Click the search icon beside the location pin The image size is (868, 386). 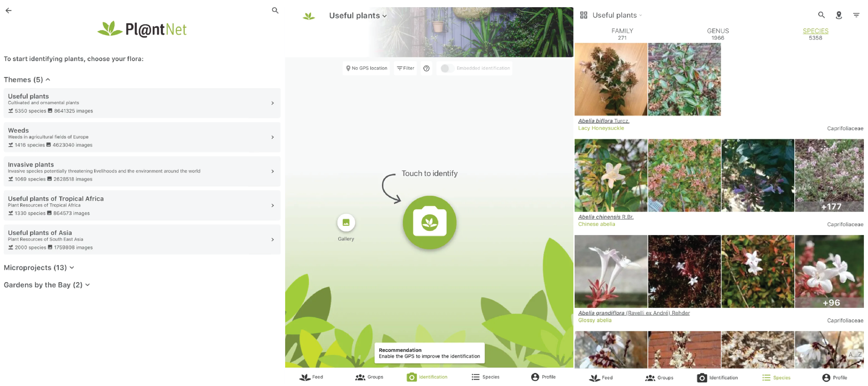point(821,15)
